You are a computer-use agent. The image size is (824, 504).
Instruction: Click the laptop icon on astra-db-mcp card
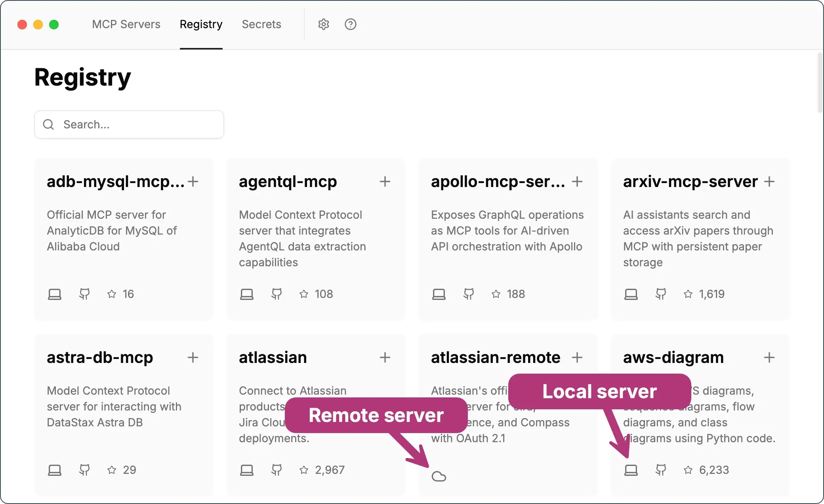click(x=55, y=470)
